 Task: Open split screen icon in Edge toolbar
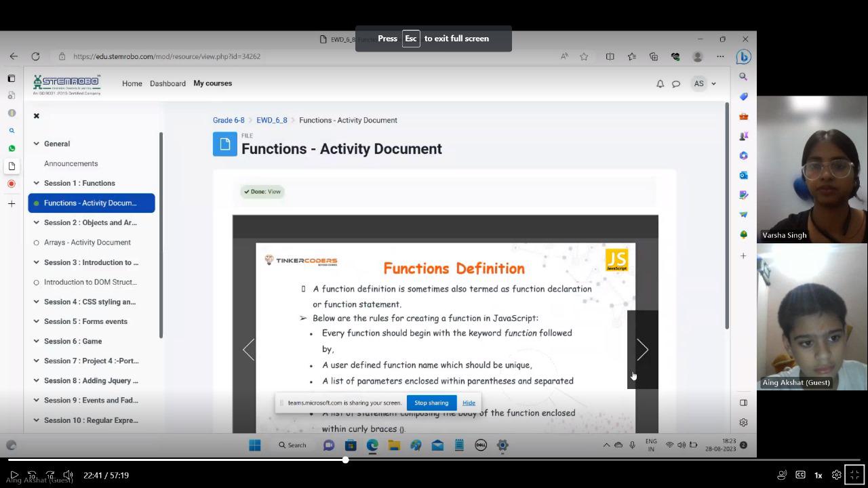[610, 56]
